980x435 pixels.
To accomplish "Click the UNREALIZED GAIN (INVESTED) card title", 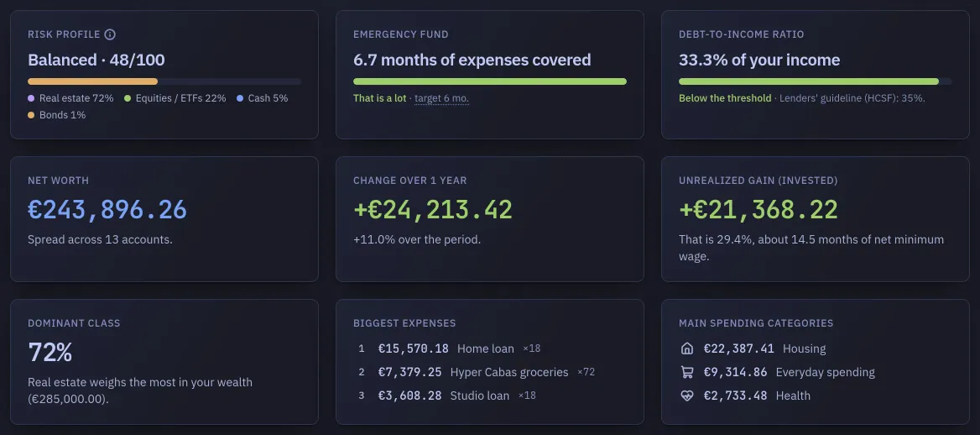I will click(758, 181).
